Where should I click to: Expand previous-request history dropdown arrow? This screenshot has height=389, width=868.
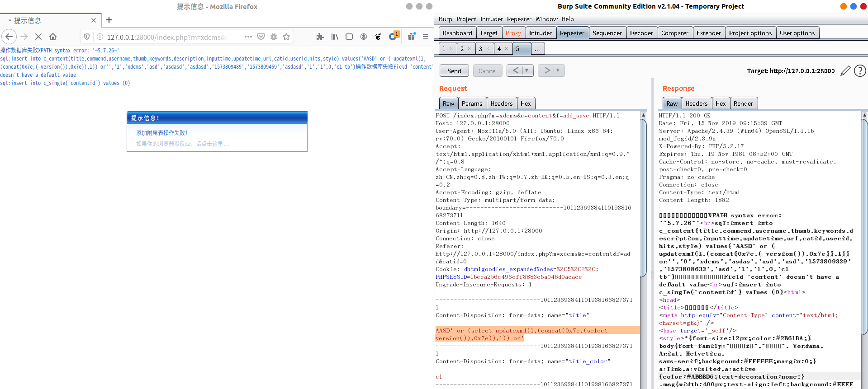[x=527, y=70]
